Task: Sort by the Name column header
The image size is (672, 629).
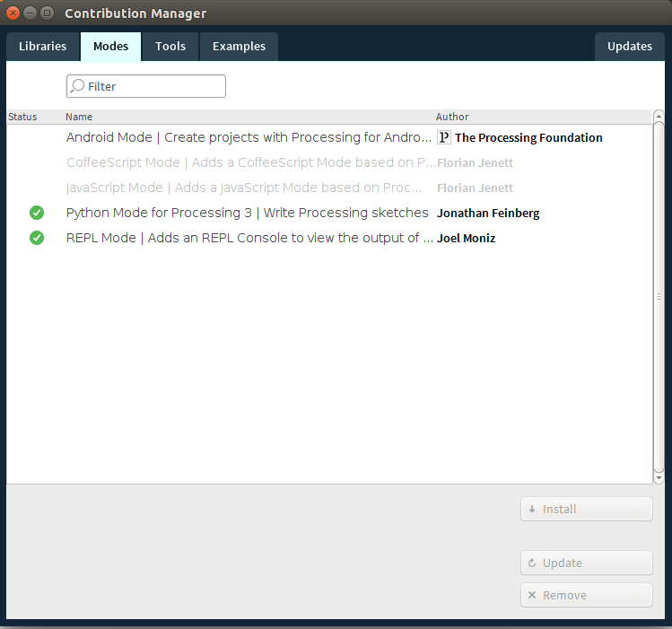Action: point(79,117)
